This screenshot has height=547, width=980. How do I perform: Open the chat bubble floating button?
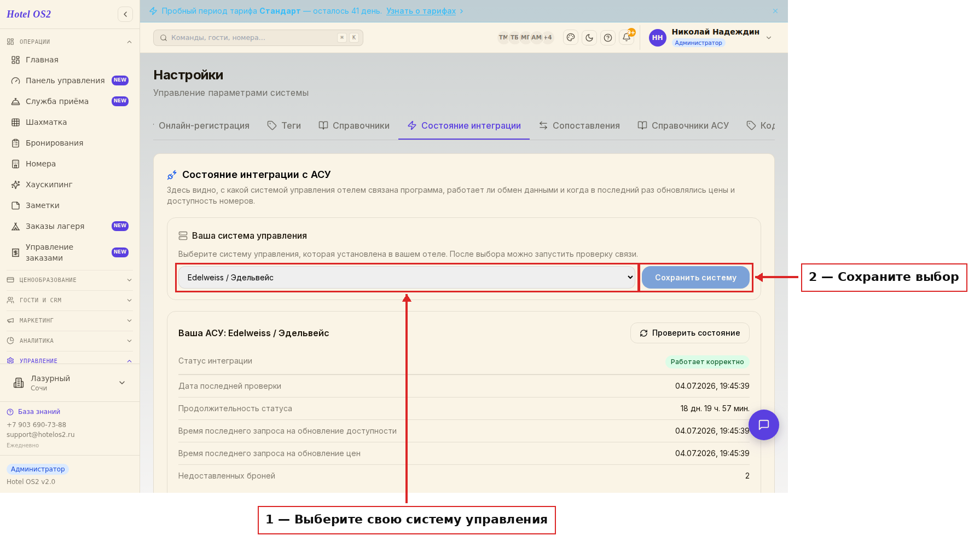764,425
